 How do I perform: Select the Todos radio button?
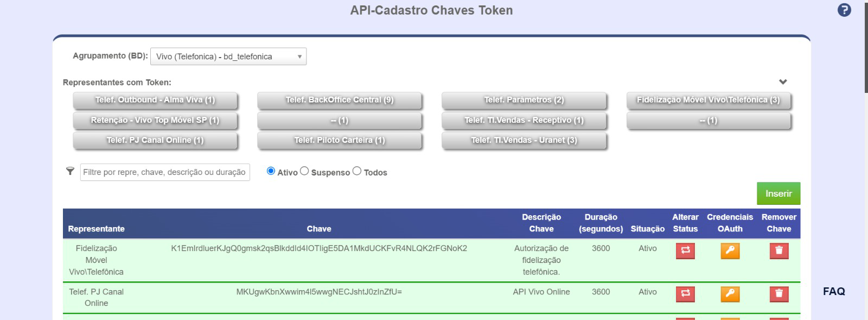[x=357, y=171]
